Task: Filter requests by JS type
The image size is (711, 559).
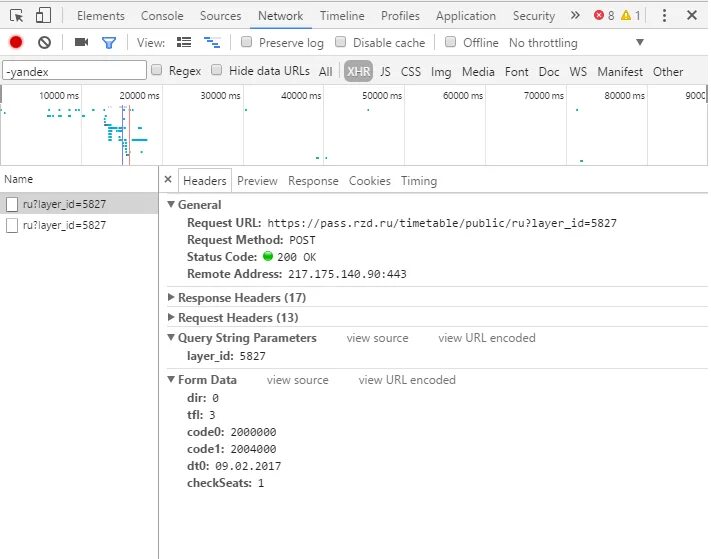Action: (385, 72)
